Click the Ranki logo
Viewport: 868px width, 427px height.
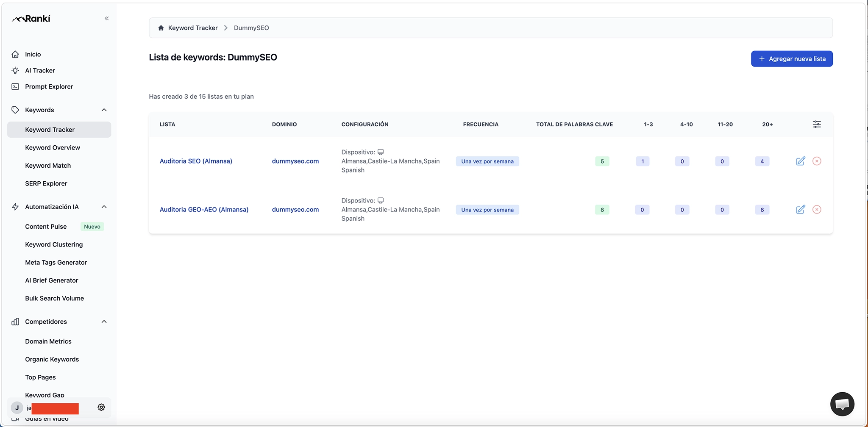(x=31, y=19)
